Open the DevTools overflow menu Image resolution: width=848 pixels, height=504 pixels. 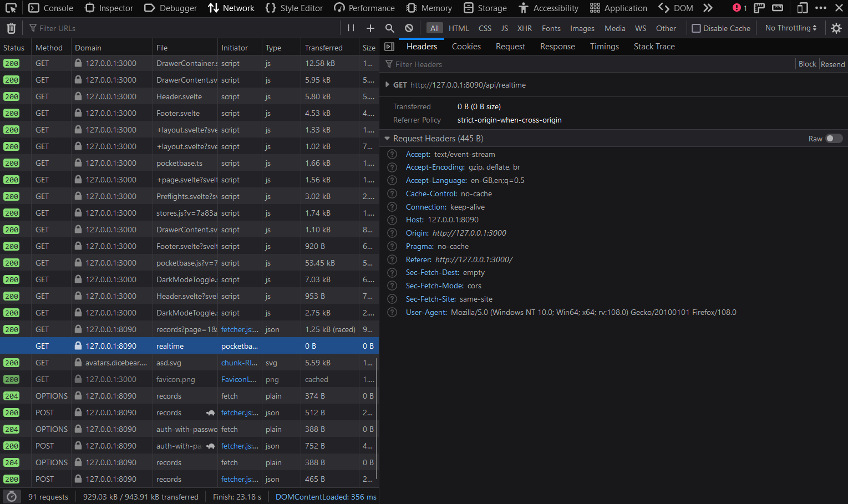pos(820,8)
